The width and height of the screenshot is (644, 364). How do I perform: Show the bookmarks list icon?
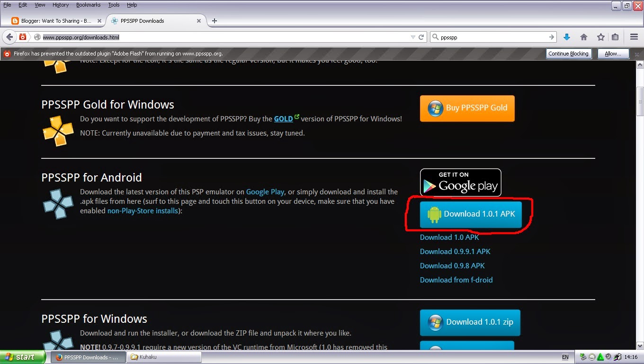tap(615, 37)
